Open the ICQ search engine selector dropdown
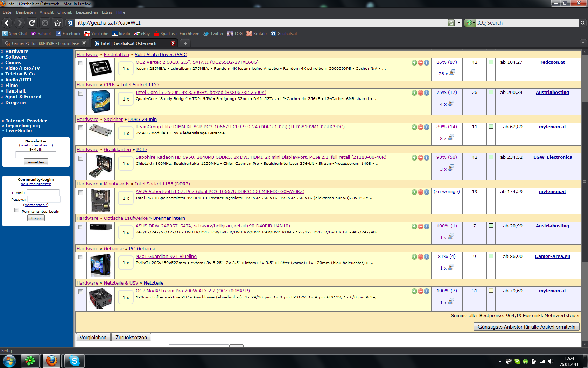Viewport: 588px width, 368px height. pyautogui.click(x=470, y=23)
